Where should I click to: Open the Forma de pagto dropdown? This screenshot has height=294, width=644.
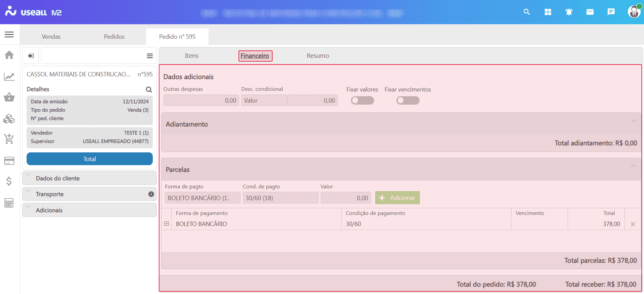pyautogui.click(x=202, y=198)
